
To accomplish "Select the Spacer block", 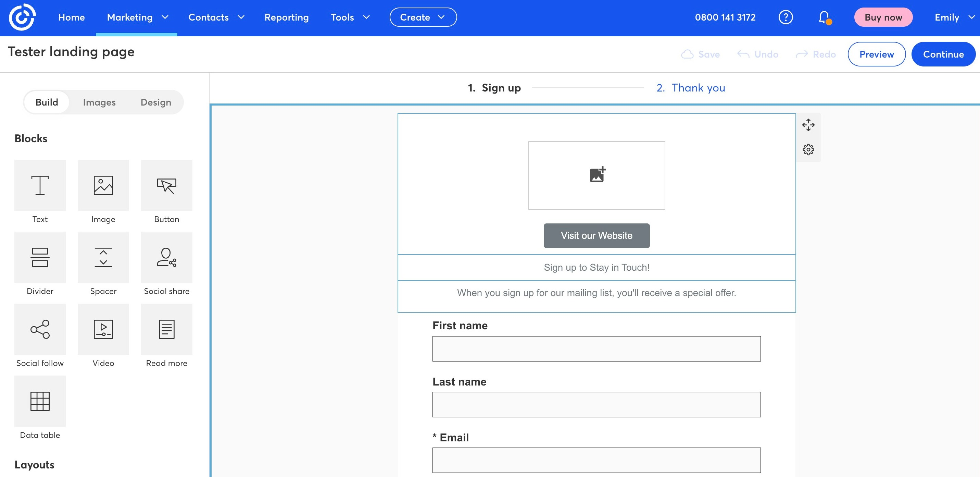I will coord(103,257).
